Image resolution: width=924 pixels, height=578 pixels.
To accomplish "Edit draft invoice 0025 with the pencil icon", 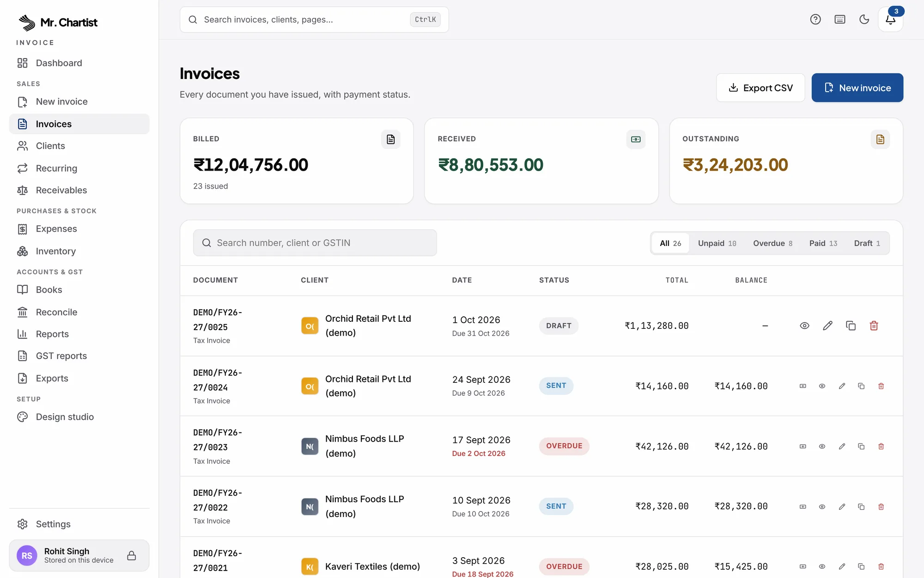I will (x=827, y=326).
